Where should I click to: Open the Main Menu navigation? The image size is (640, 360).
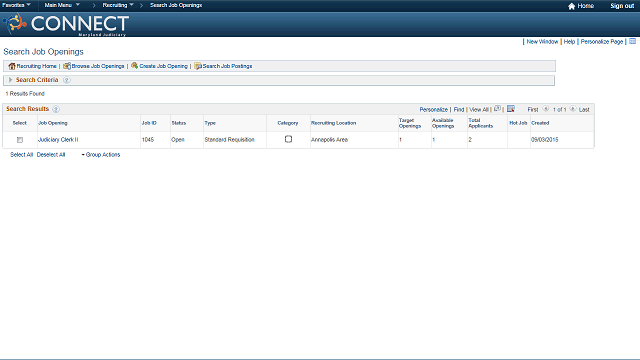[62, 5]
